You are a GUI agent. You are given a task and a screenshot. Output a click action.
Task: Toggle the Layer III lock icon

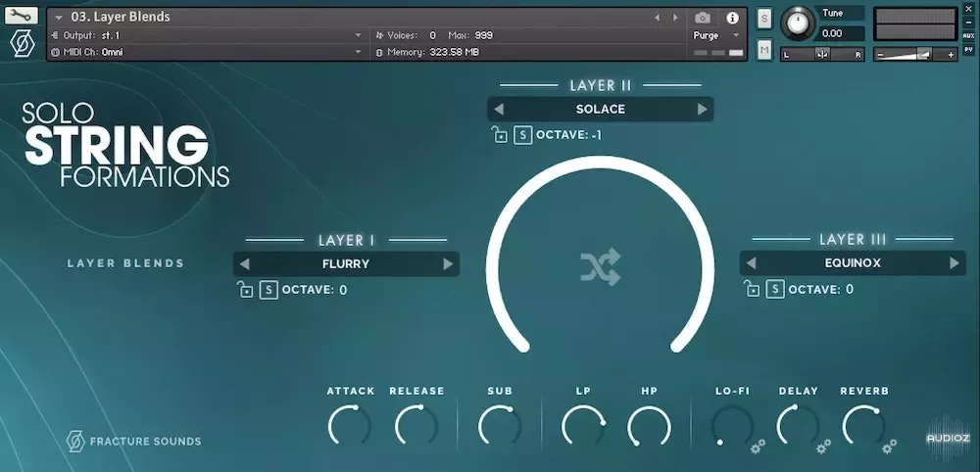752,289
